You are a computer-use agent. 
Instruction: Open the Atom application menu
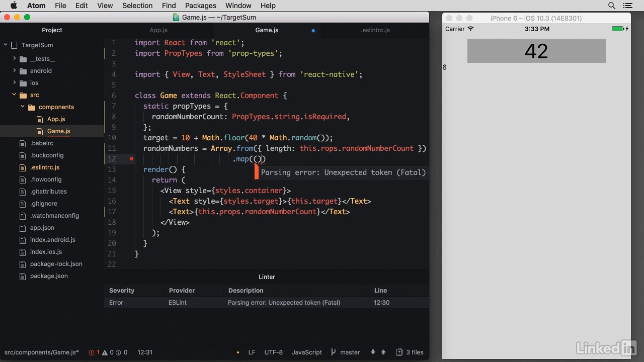point(36,6)
